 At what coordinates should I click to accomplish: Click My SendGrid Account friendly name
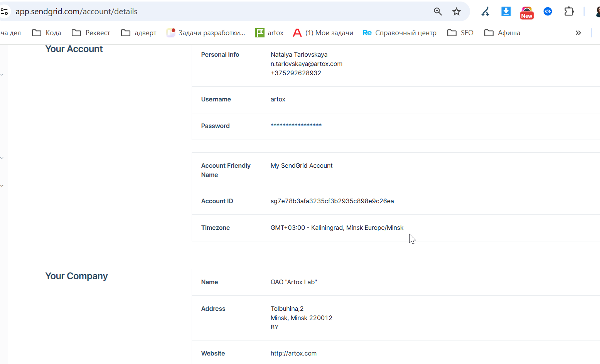pos(302,165)
